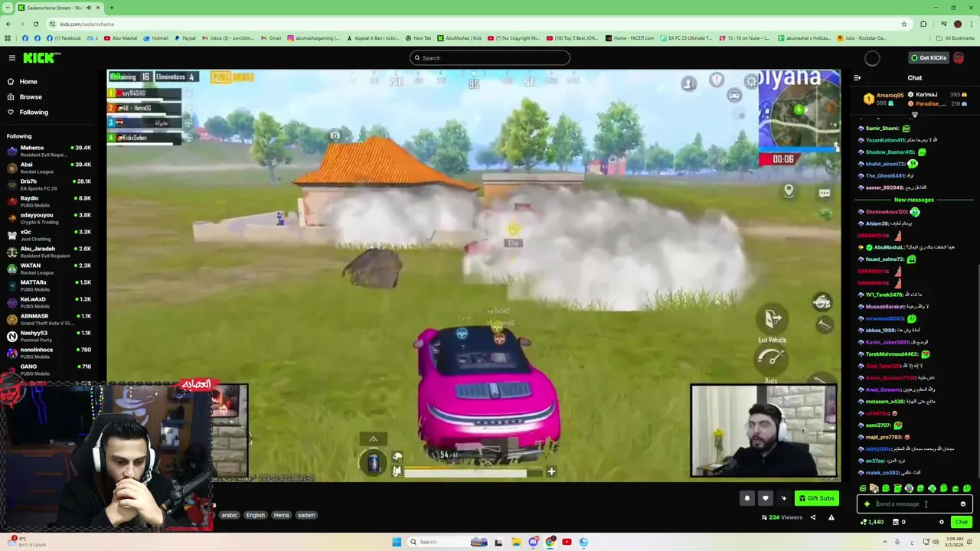Image resolution: width=980 pixels, height=551 pixels.
Task: Reload the browser page
Action: (37, 24)
